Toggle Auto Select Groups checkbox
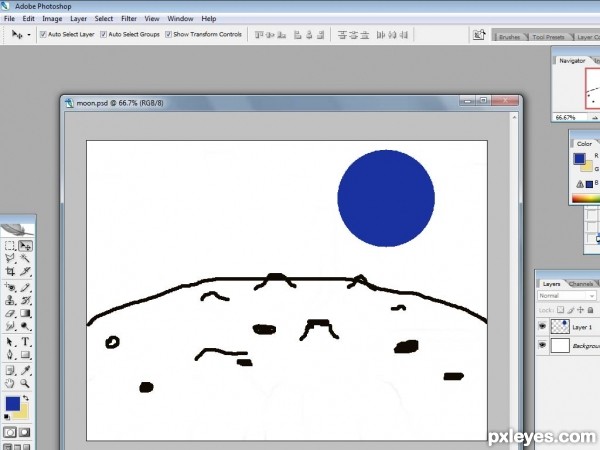This screenshot has width=600, height=450. 103,34
